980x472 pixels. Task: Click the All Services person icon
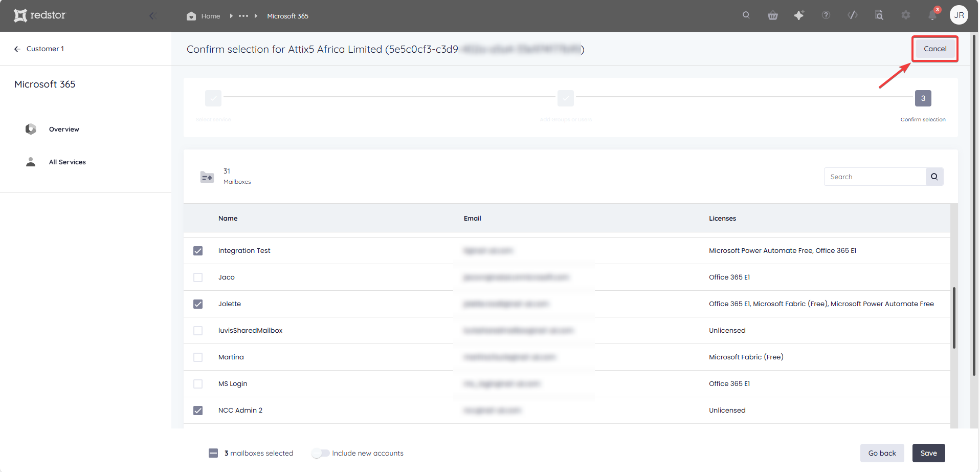(x=31, y=162)
